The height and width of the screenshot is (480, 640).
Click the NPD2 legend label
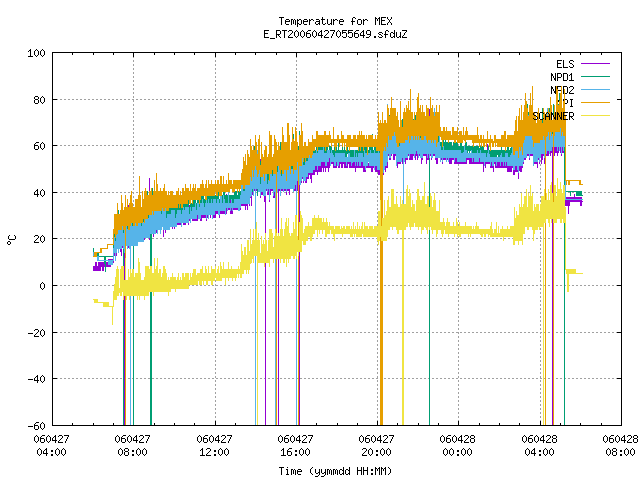(562, 90)
